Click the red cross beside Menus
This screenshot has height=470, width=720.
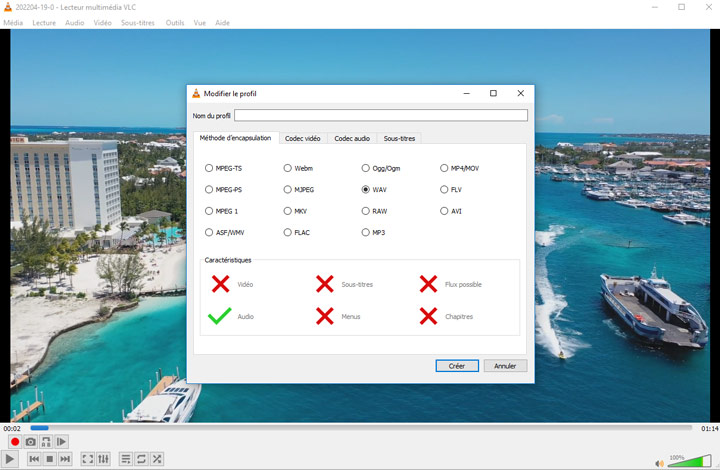click(x=325, y=316)
